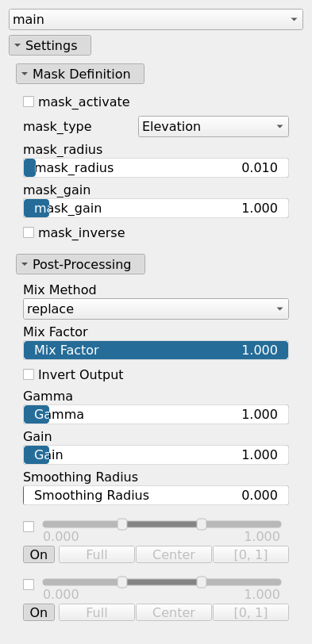The image size is (312, 644).
Task: Enable the first range slider checkbox
Action: point(29,527)
